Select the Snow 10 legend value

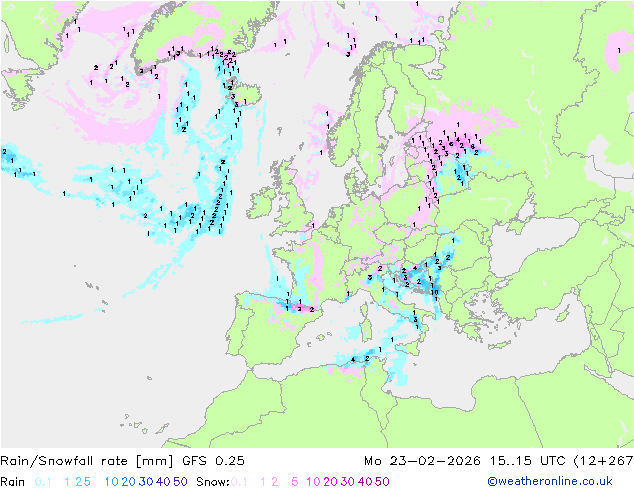(313, 482)
